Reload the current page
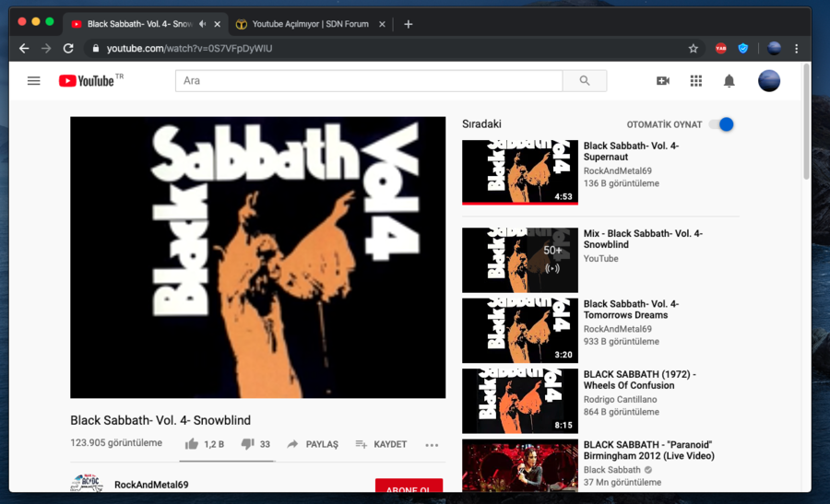This screenshot has height=504, width=830. 68,48
